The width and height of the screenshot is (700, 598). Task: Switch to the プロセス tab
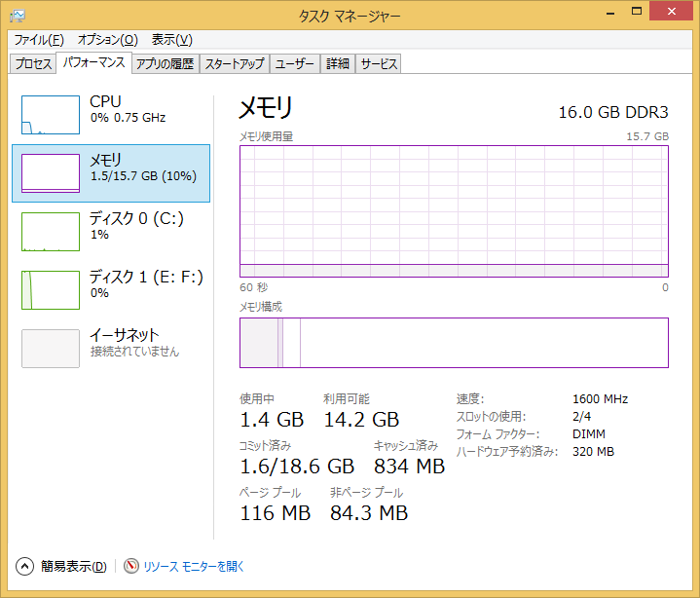tap(33, 64)
